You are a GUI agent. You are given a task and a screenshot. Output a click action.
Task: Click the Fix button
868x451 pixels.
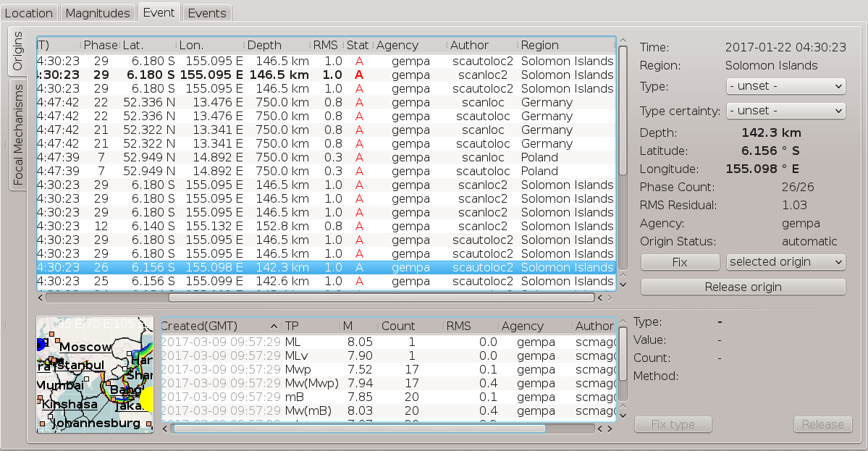pos(679,261)
